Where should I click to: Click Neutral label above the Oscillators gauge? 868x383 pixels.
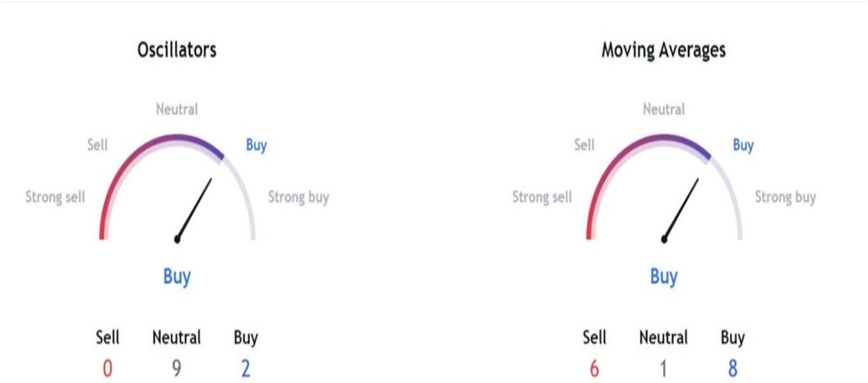tap(176, 109)
